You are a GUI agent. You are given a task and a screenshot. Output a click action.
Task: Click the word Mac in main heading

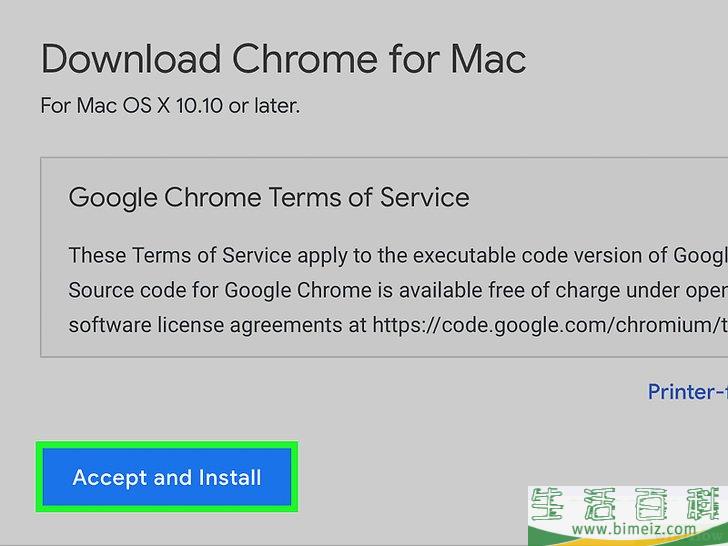click(x=488, y=59)
